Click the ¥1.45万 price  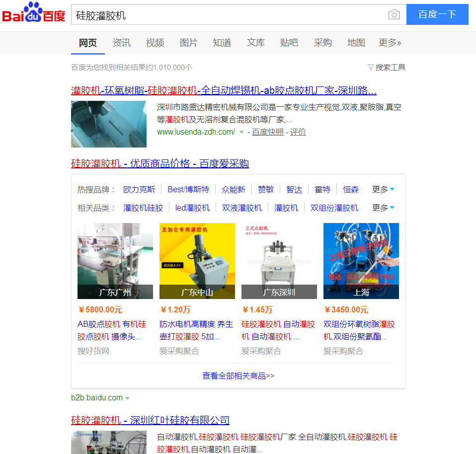coord(257,310)
